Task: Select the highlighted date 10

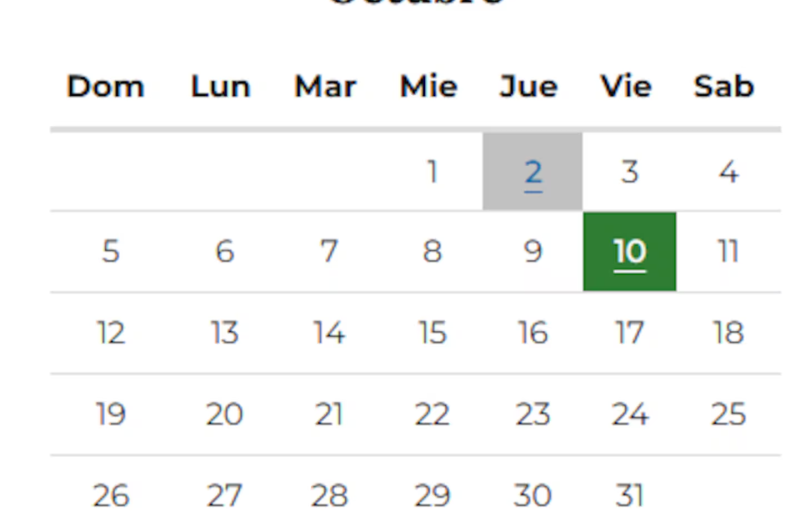Action: coord(629,252)
